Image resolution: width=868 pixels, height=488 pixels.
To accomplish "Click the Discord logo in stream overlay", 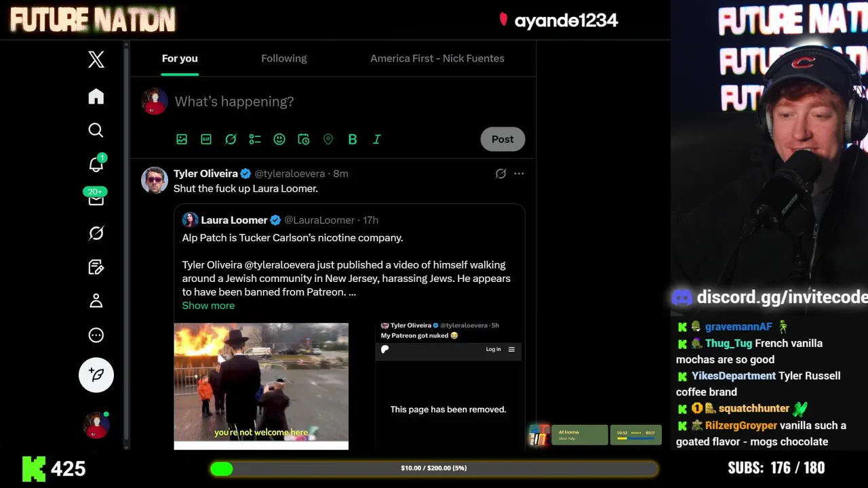I will (x=682, y=298).
